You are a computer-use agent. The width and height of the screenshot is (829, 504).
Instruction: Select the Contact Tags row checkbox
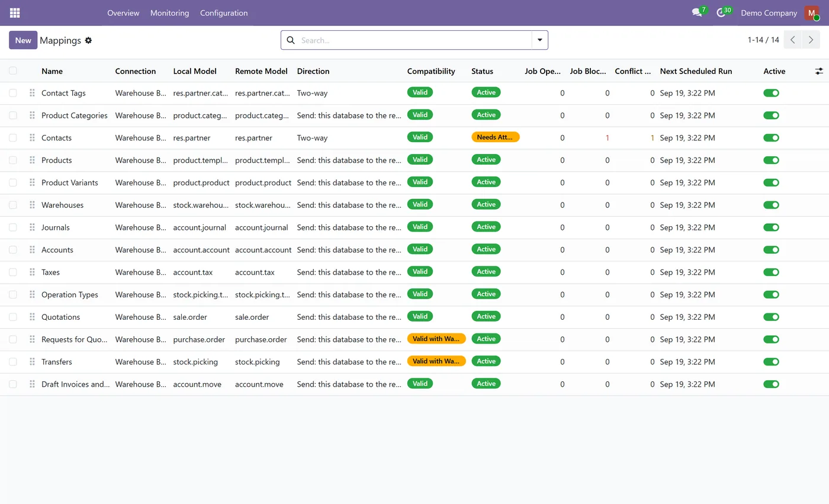pos(13,93)
